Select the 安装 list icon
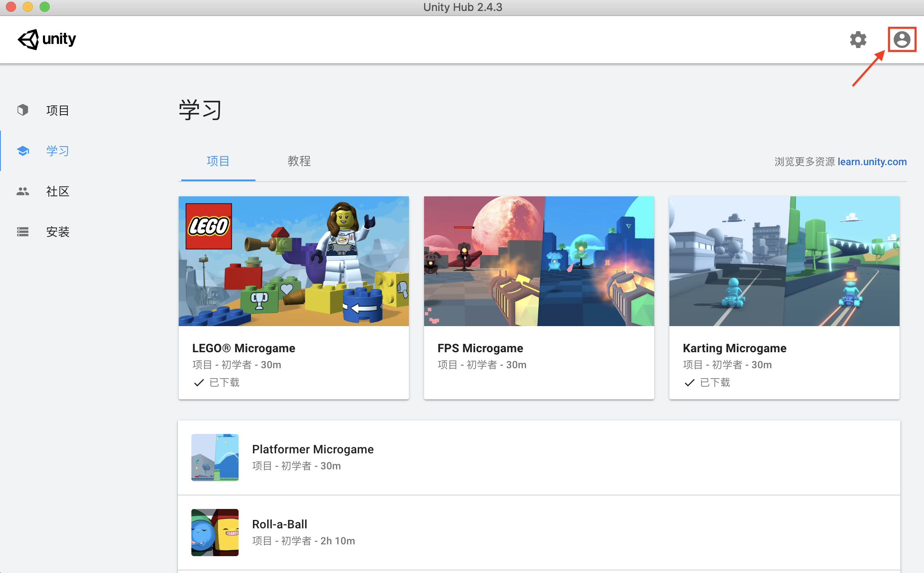Image resolution: width=924 pixels, height=573 pixels. click(x=23, y=232)
